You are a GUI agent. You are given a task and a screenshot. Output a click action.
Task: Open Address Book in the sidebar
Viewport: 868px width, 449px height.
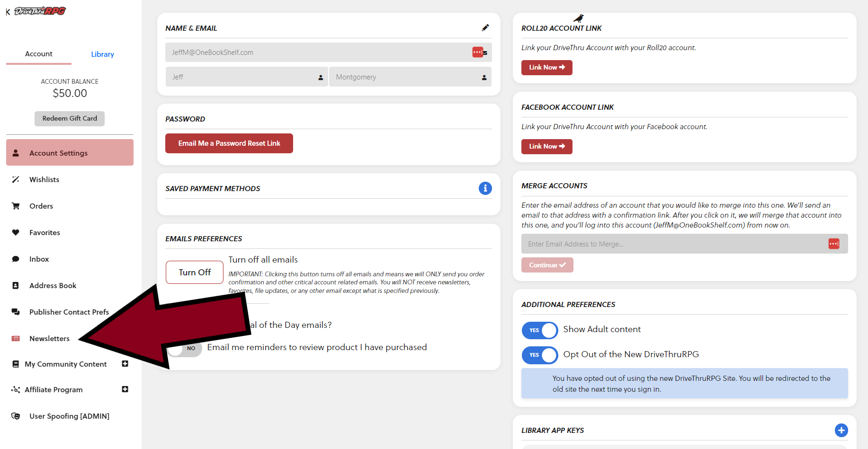click(x=53, y=286)
